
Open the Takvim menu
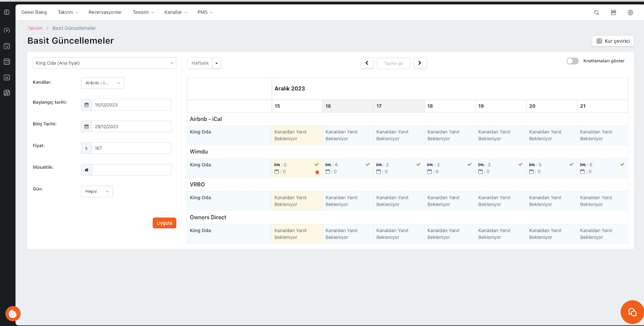pos(68,12)
